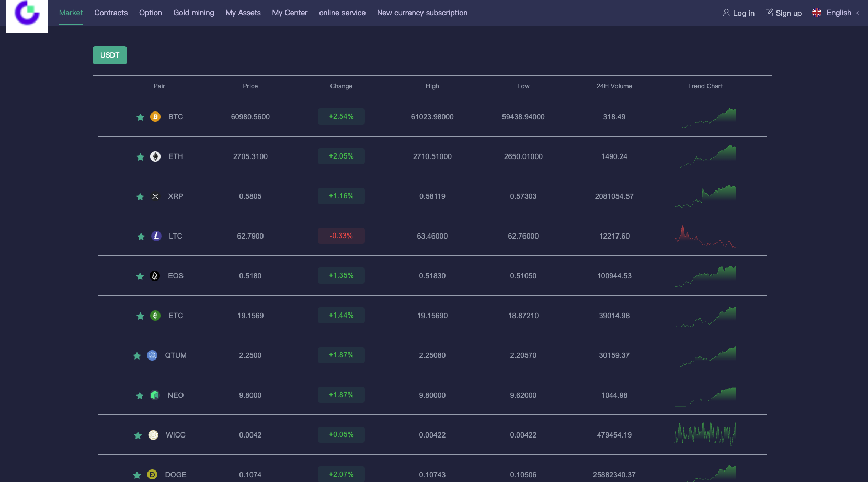Click the Log in link
The height and width of the screenshot is (482, 868).
click(x=738, y=13)
